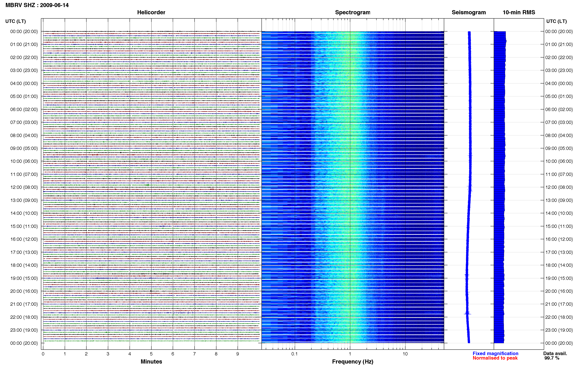
Task: Select the Helicorder panel heading
Action: coord(151,12)
